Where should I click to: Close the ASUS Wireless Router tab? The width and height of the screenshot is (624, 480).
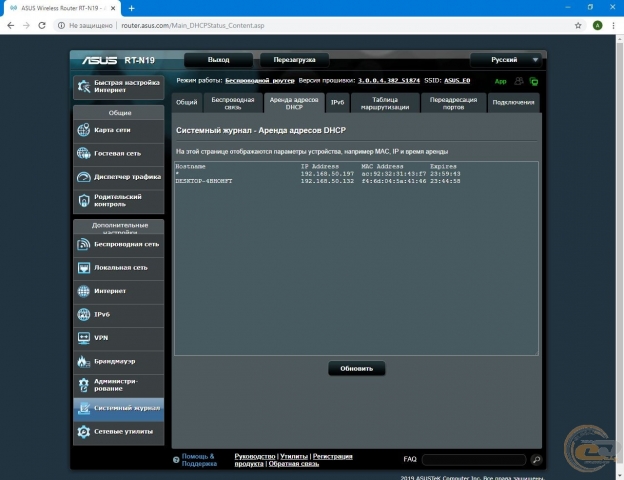pyautogui.click(x=113, y=8)
